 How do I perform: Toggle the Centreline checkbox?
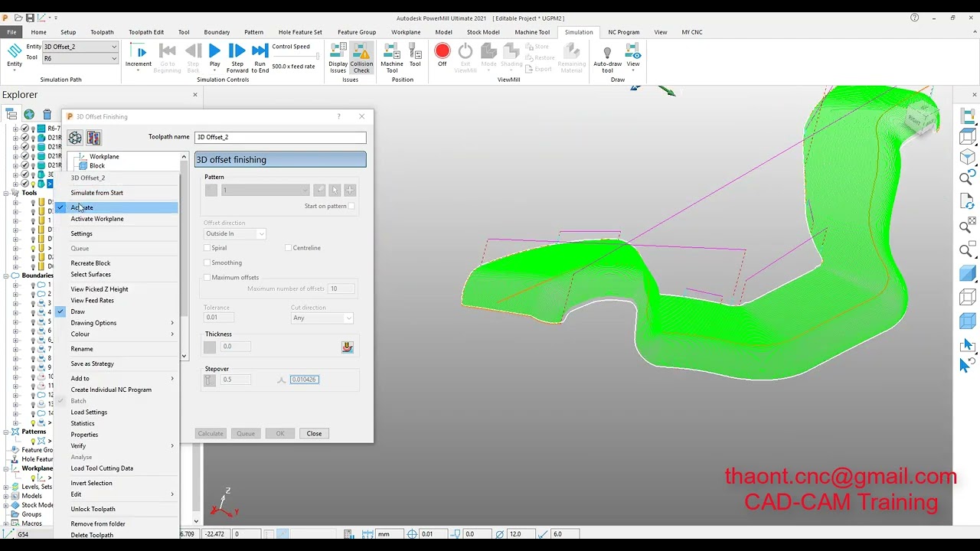[288, 248]
